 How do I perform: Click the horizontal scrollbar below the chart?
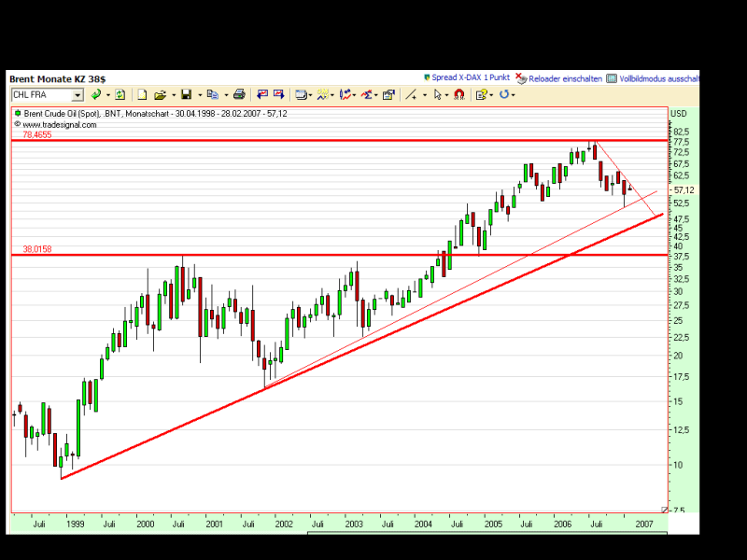click(x=486, y=533)
